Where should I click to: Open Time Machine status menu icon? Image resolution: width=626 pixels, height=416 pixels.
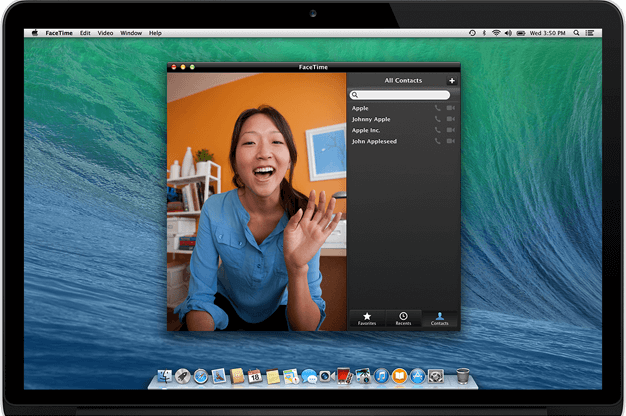pos(472,33)
